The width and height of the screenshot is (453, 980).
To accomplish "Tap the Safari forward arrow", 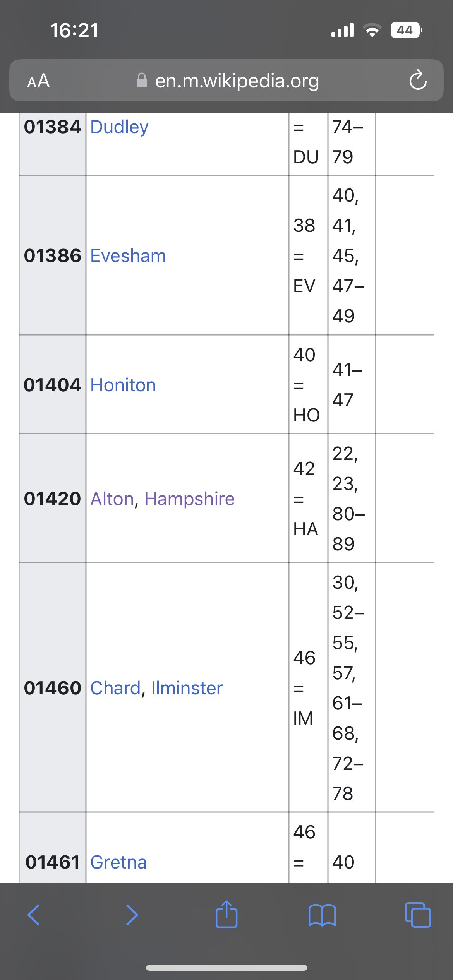I will (132, 915).
